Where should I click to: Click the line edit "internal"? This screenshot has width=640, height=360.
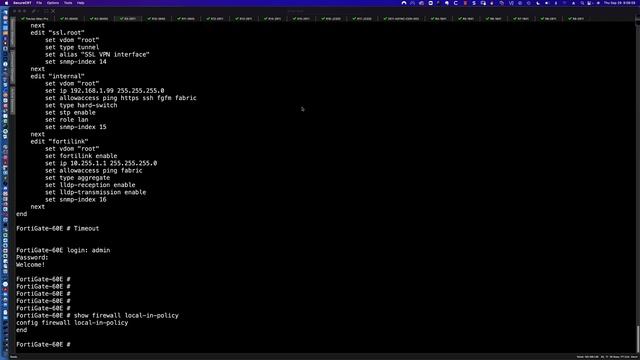(58, 76)
